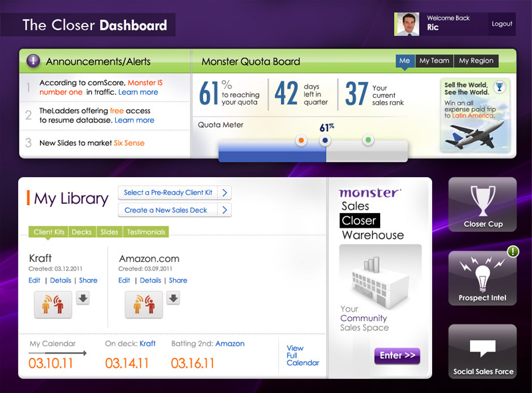This screenshot has height=393, width=532.
Task: Open the On deck Kraft link
Action: pos(148,344)
